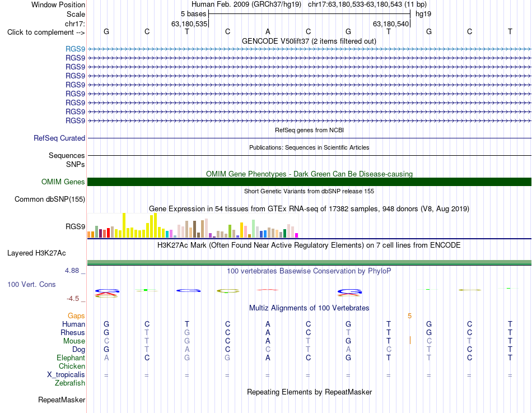Click the -4.5 lower conservation scale value
This screenshot has height=413, width=532.
click(73, 299)
